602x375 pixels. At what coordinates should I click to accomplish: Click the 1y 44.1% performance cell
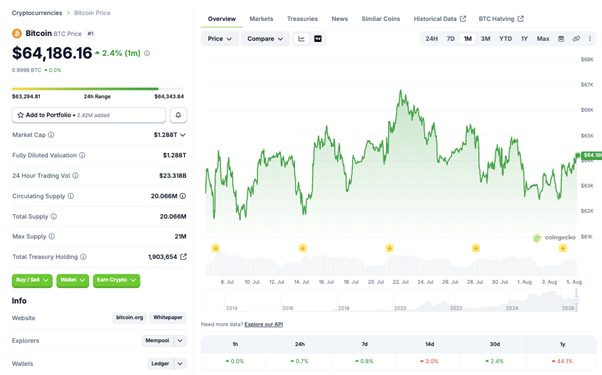[x=562, y=361]
